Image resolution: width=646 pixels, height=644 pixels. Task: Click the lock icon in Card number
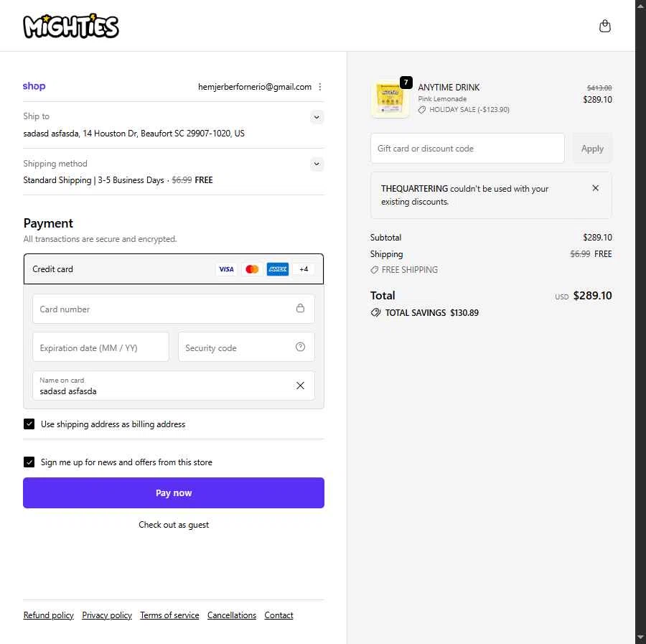click(x=300, y=308)
